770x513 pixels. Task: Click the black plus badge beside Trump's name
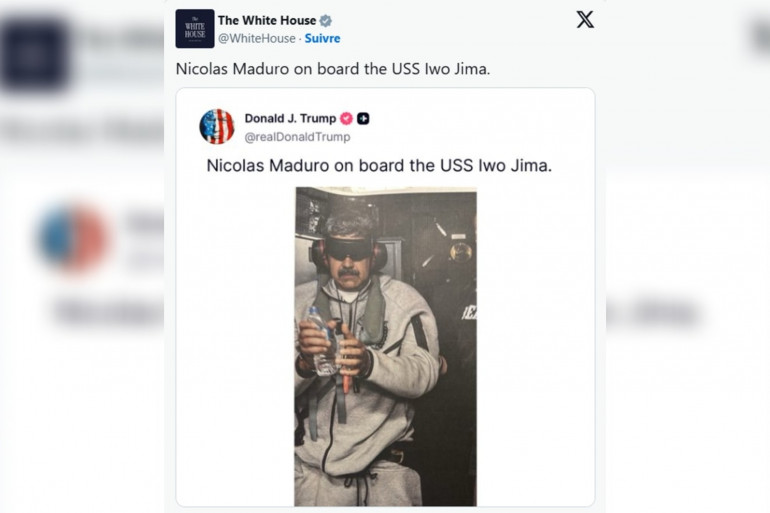pyautogui.click(x=363, y=118)
